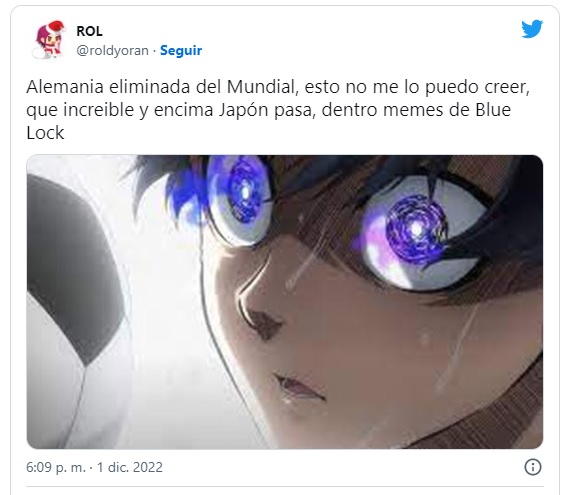Open the @roldyoran handle link

[113, 50]
